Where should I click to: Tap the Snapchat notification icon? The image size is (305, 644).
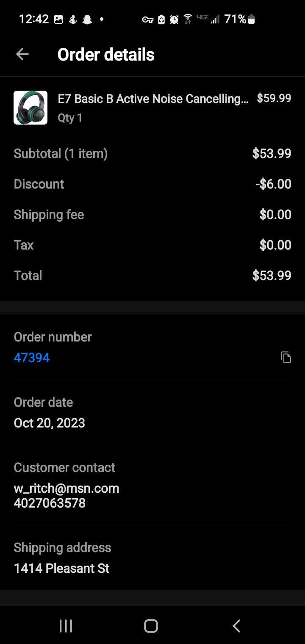(x=87, y=19)
